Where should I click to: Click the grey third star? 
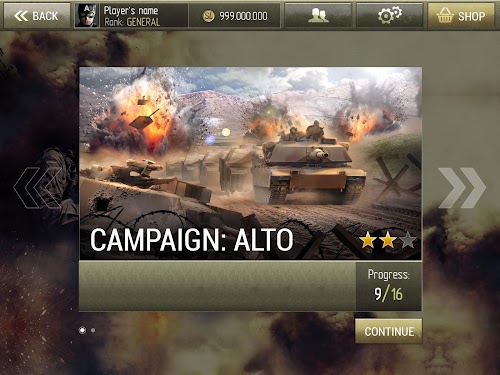pyautogui.click(x=408, y=240)
